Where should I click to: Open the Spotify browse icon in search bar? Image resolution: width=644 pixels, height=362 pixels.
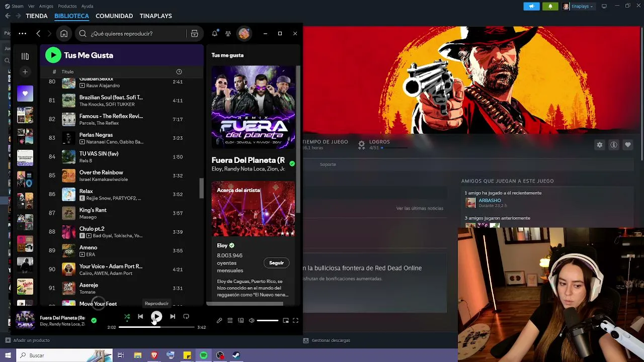click(x=194, y=34)
